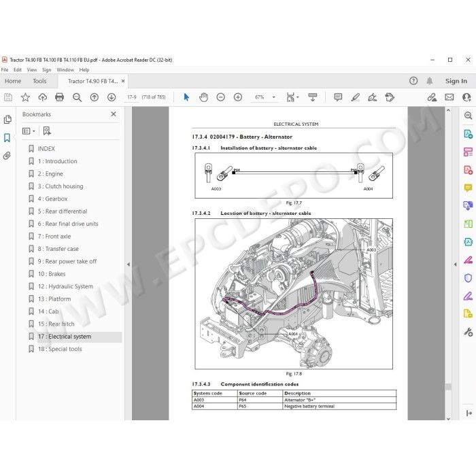Viewport: 476px width, 476px height.
Task: Switch to the Home tab
Action: (13, 81)
